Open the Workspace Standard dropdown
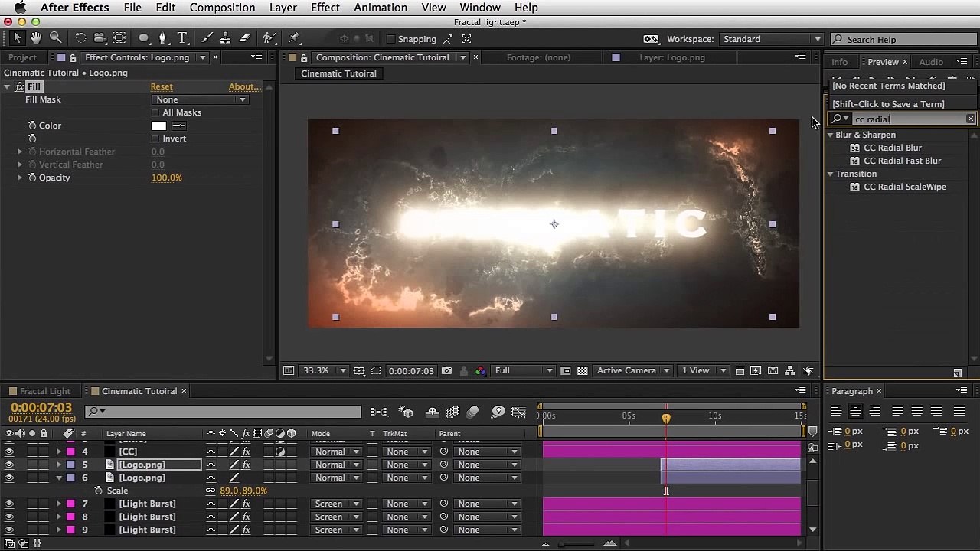This screenshot has width=980, height=551. tap(771, 39)
